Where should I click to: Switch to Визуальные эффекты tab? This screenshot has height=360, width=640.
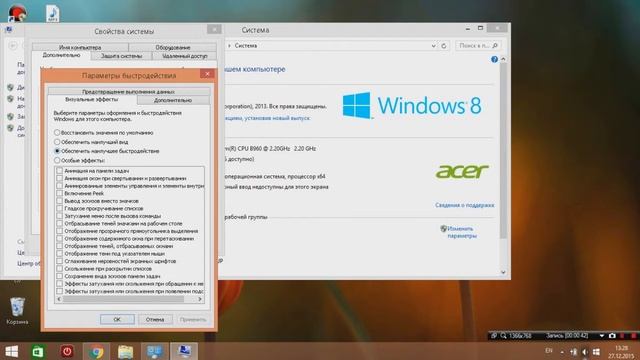(x=92, y=99)
